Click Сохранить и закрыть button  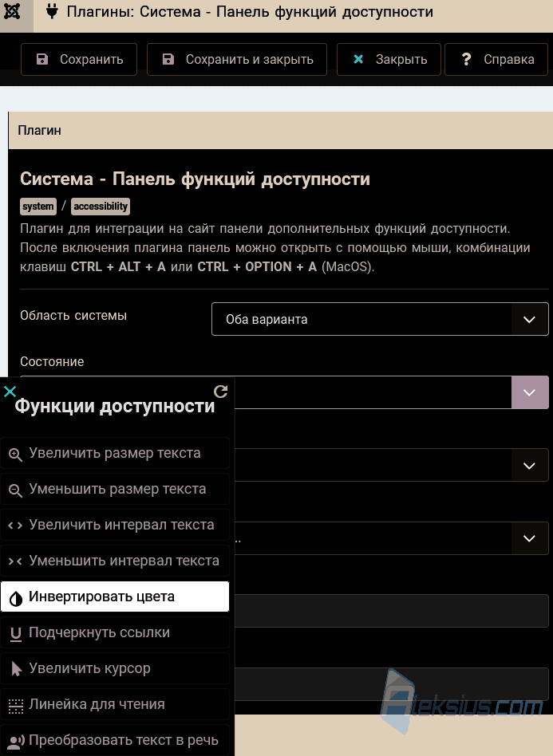[237, 59]
